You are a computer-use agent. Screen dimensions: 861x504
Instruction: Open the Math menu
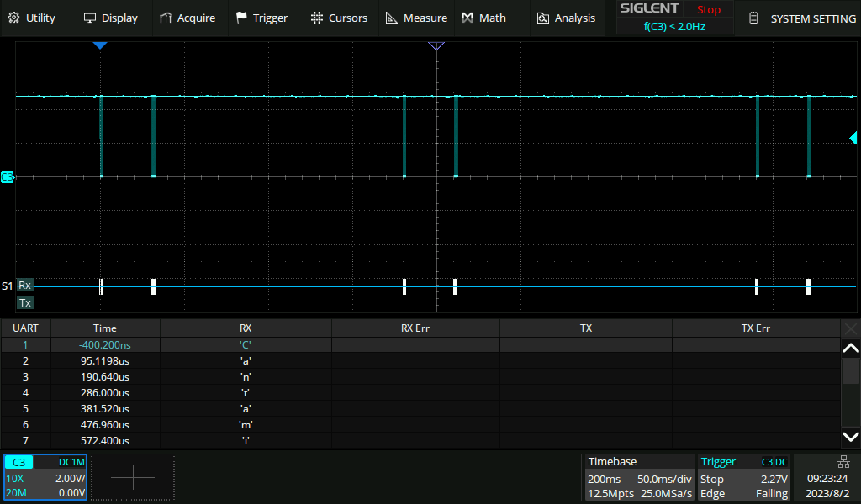click(483, 18)
